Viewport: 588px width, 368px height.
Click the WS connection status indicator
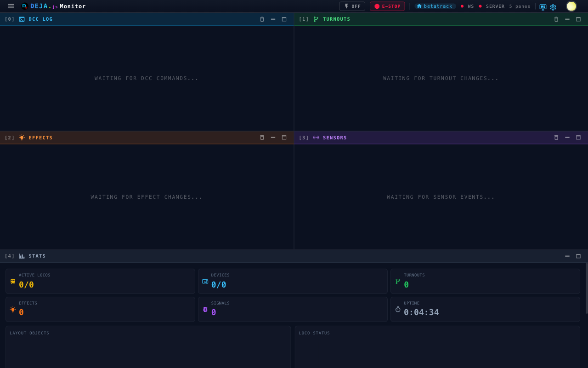coord(468,6)
